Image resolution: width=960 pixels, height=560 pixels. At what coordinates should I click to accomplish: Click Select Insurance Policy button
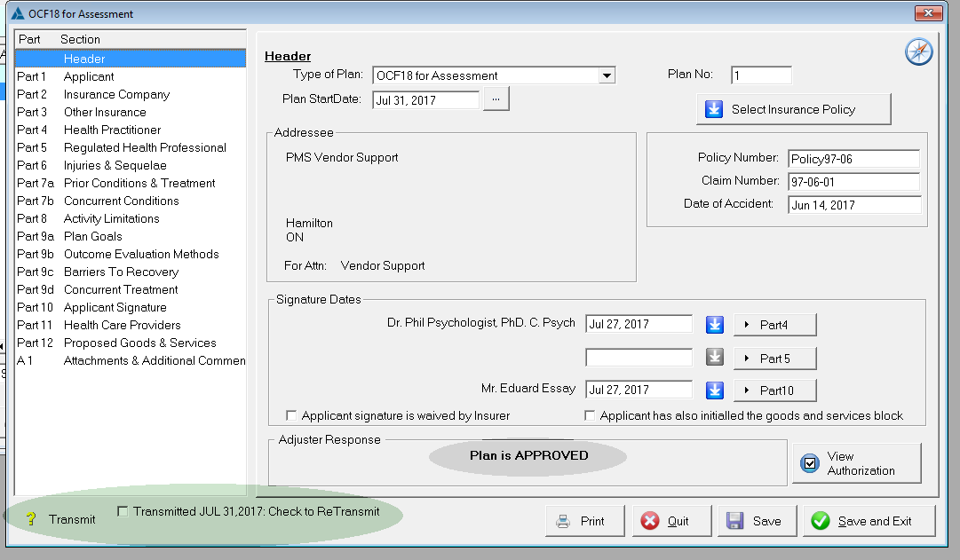[793, 109]
